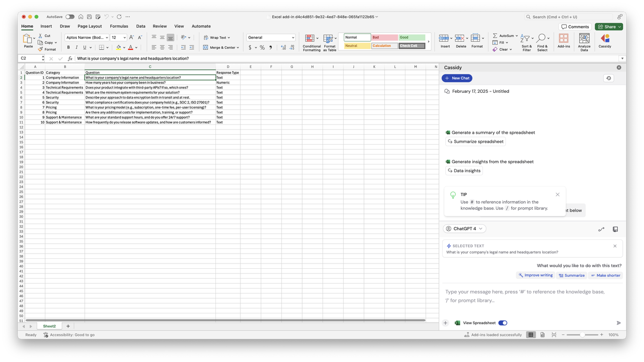This screenshot has height=362, width=644.
Task: Toggle italic formatting
Action: [76, 48]
